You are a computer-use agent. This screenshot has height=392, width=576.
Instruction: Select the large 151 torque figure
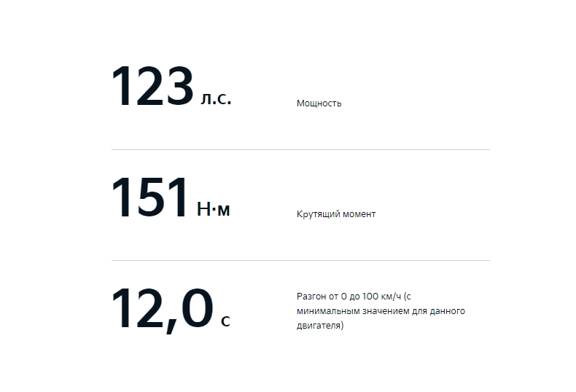click(x=150, y=197)
